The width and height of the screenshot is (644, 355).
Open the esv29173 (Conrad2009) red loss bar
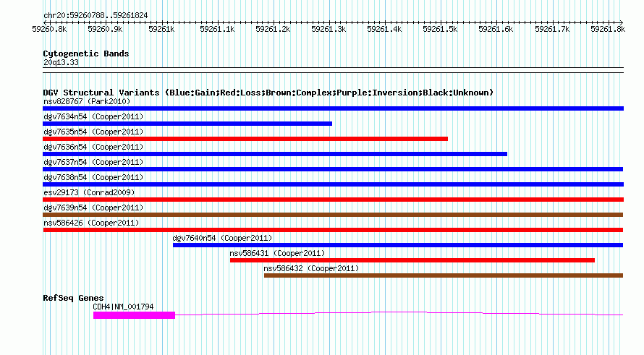point(333,200)
